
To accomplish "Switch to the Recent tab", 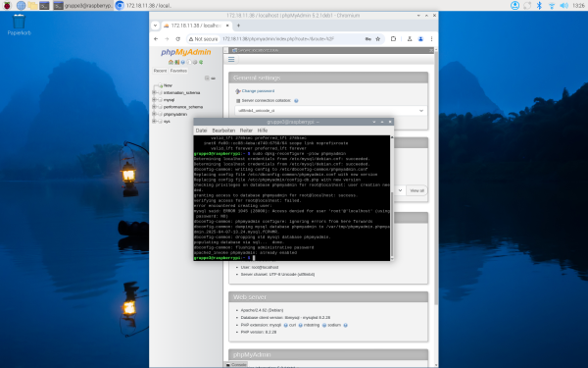I will point(160,71).
